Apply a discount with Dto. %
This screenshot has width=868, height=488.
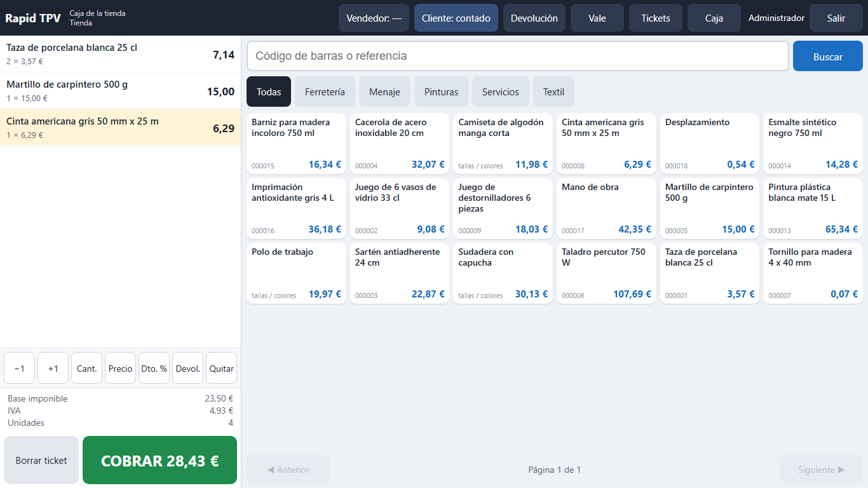(154, 369)
